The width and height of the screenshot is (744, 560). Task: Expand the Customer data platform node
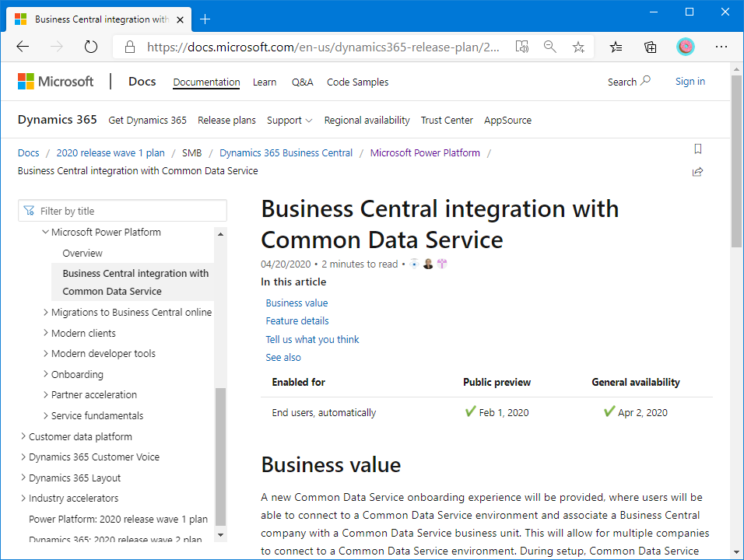(x=23, y=436)
